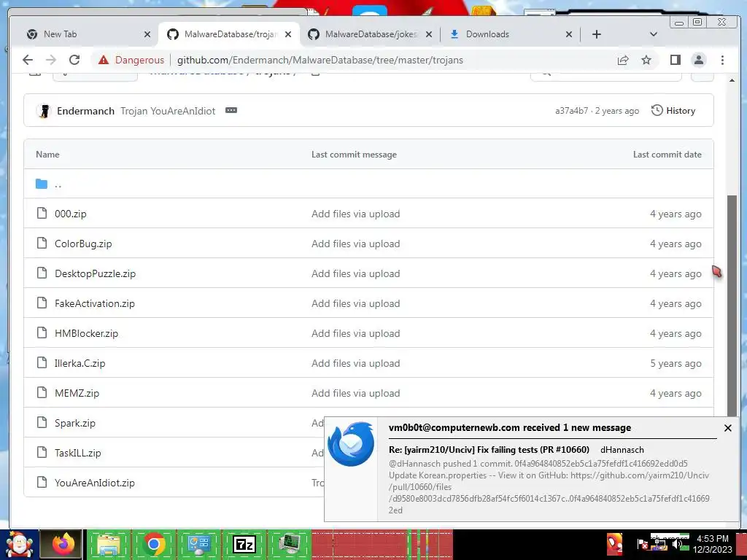
Task: Open the Illerka.C.zip file
Action: tap(80, 363)
